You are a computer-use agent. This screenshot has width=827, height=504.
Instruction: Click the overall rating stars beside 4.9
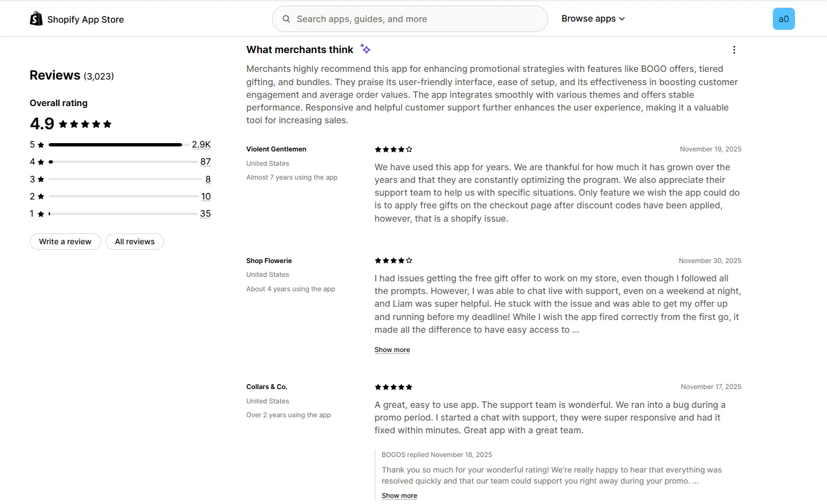click(x=85, y=124)
